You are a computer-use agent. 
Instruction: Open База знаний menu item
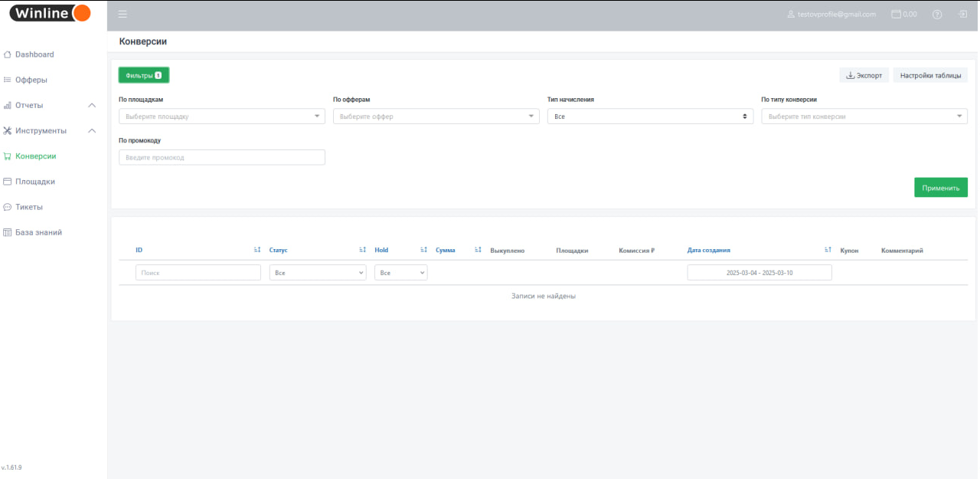[38, 232]
